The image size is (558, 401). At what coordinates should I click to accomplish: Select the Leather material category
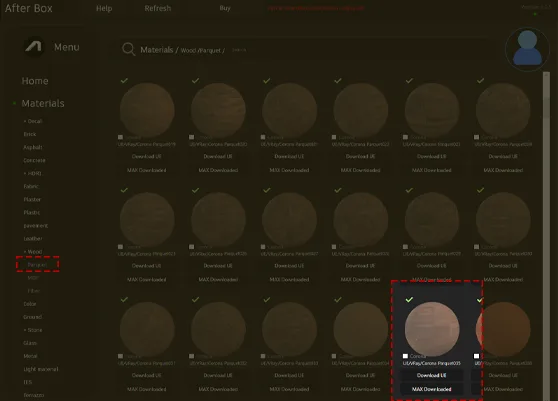(33, 239)
